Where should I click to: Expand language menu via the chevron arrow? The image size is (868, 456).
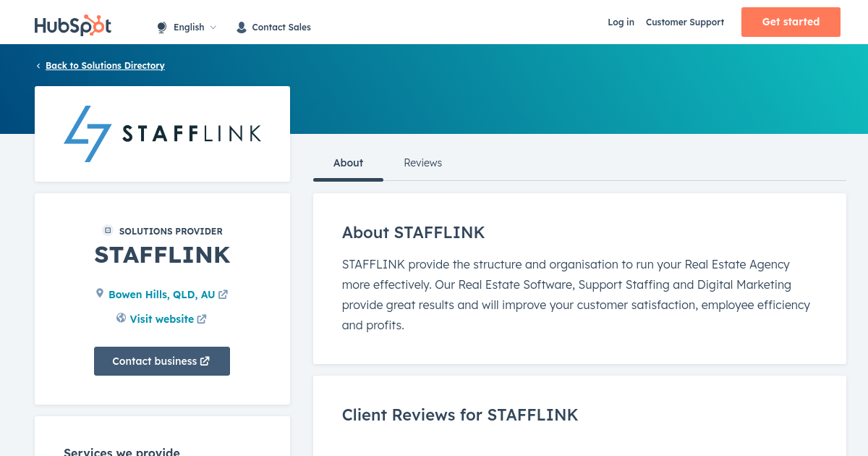[213, 28]
